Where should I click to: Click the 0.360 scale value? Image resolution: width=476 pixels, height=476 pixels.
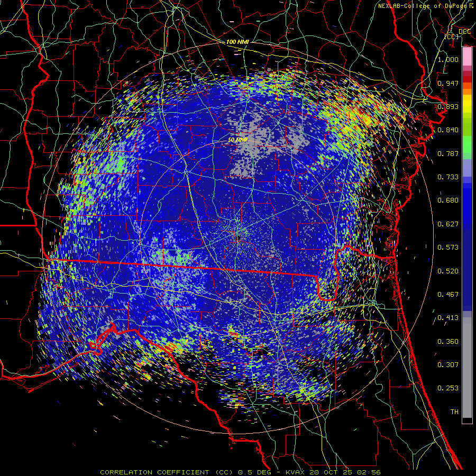coord(448,342)
